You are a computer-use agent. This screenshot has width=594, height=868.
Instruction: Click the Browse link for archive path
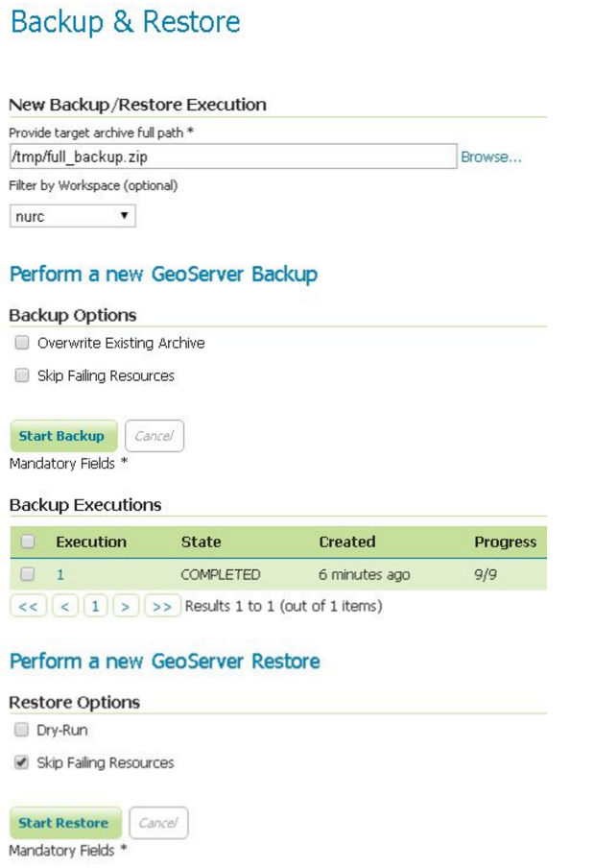[x=490, y=157]
